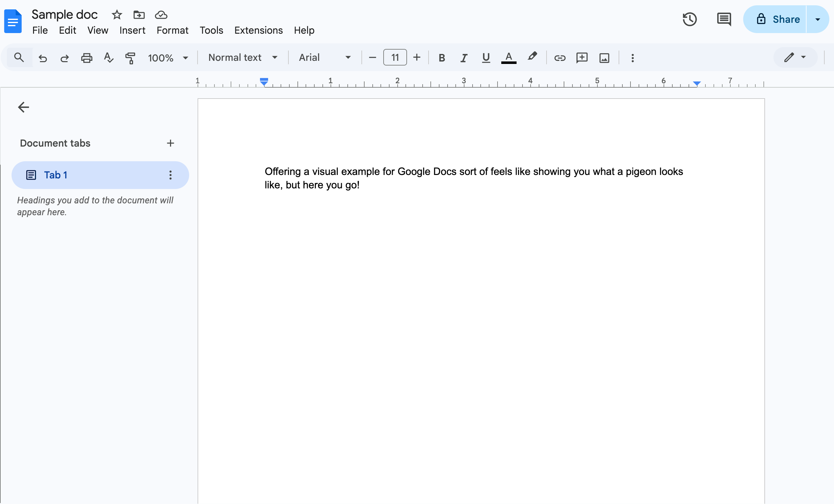Open the text color picker
Image resolution: width=834 pixels, height=504 pixels.
pyautogui.click(x=508, y=58)
